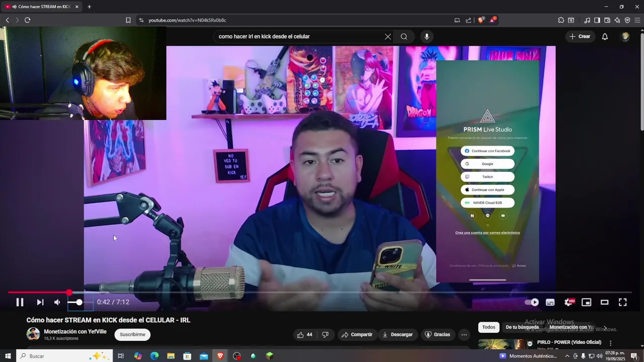The image size is (644, 362).
Task: Open the Brave playlist music note icon
Action: [x=587, y=20]
